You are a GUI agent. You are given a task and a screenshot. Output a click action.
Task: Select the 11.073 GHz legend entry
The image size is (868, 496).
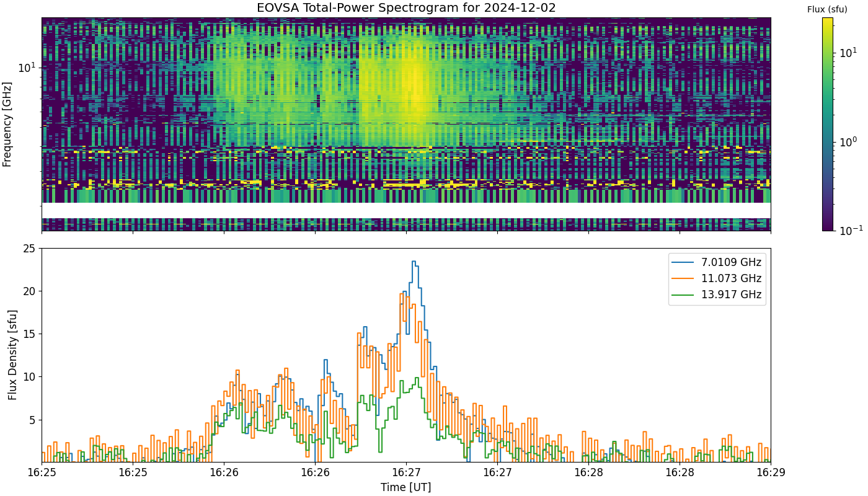pyautogui.click(x=717, y=278)
